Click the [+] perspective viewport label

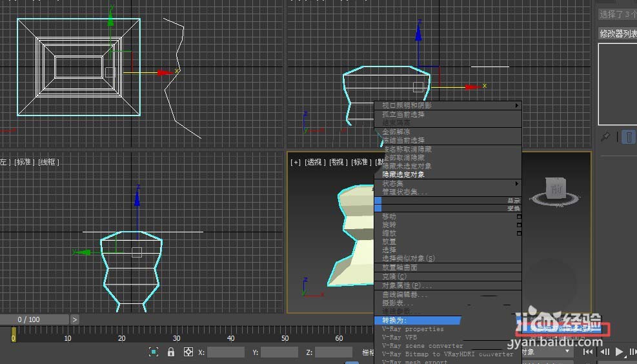click(x=296, y=163)
